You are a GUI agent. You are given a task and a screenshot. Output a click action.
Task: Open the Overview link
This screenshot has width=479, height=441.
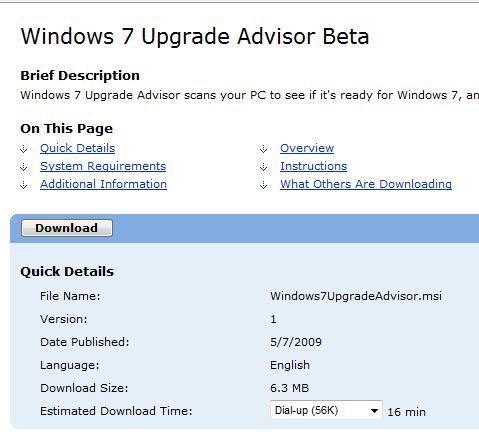point(307,148)
